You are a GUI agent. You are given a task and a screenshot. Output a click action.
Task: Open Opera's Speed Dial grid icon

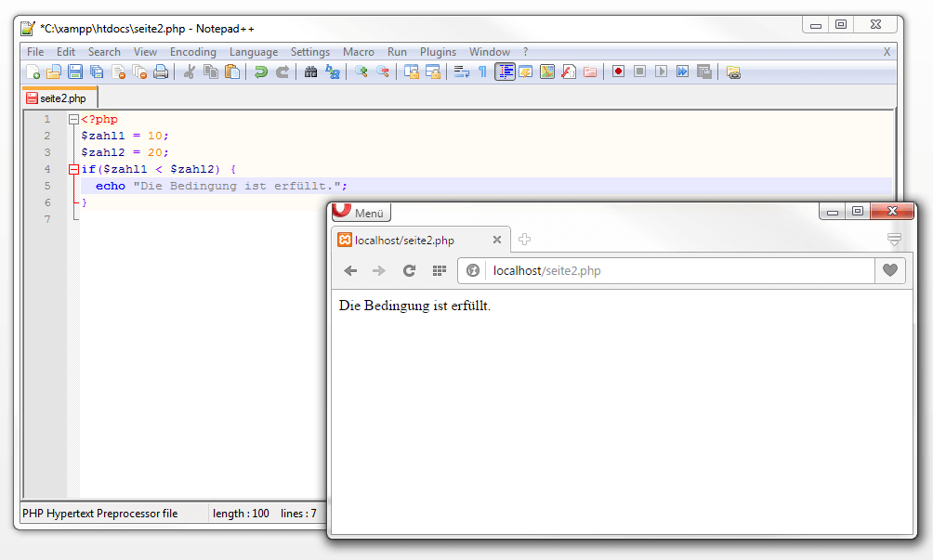pos(440,270)
